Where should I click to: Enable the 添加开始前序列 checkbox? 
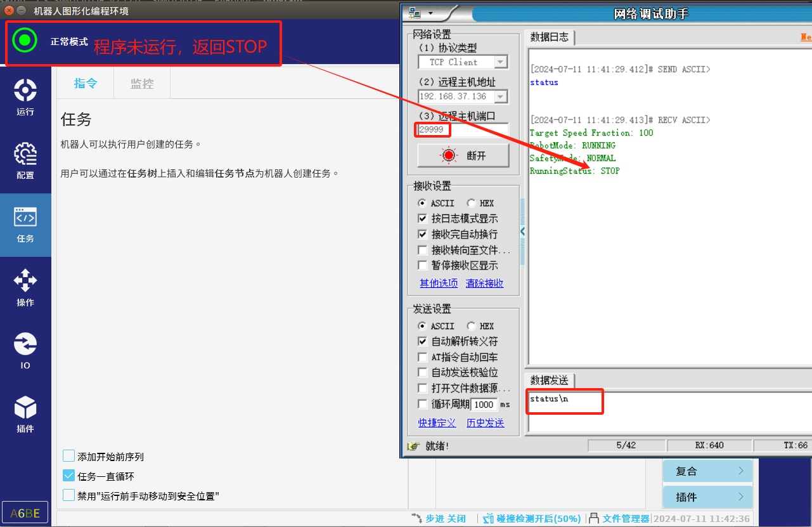[69, 456]
